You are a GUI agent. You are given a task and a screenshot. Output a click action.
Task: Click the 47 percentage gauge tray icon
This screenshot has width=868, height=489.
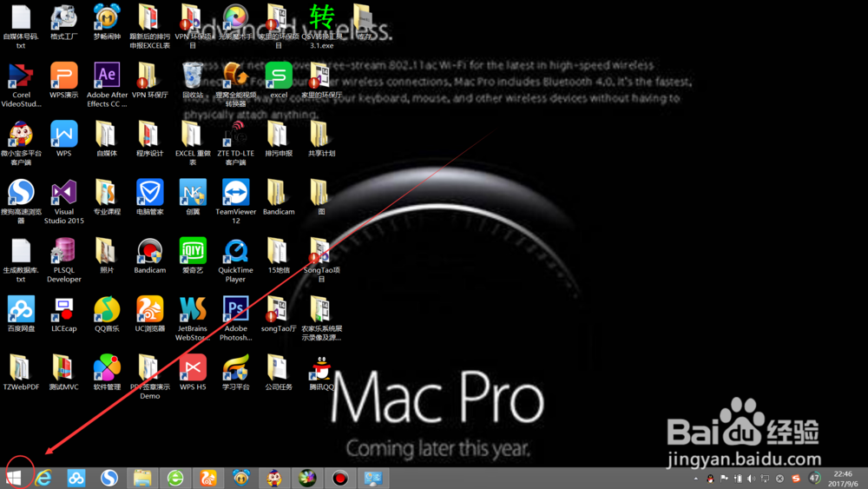(x=814, y=478)
